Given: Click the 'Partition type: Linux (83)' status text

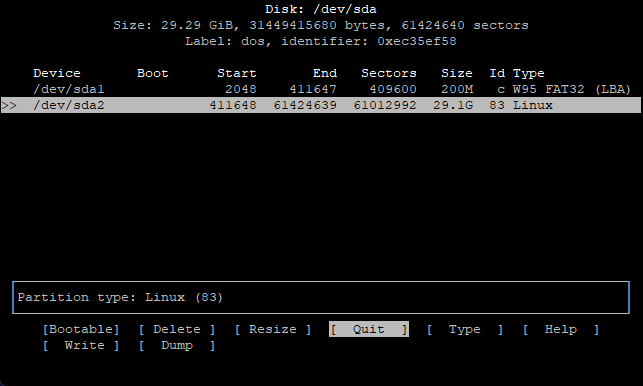Looking at the screenshot, I should pyautogui.click(x=120, y=297).
